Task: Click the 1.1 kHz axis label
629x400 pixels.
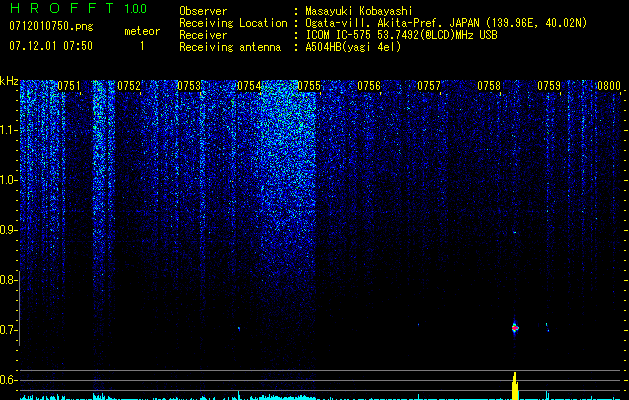Action: pyautogui.click(x=8, y=130)
